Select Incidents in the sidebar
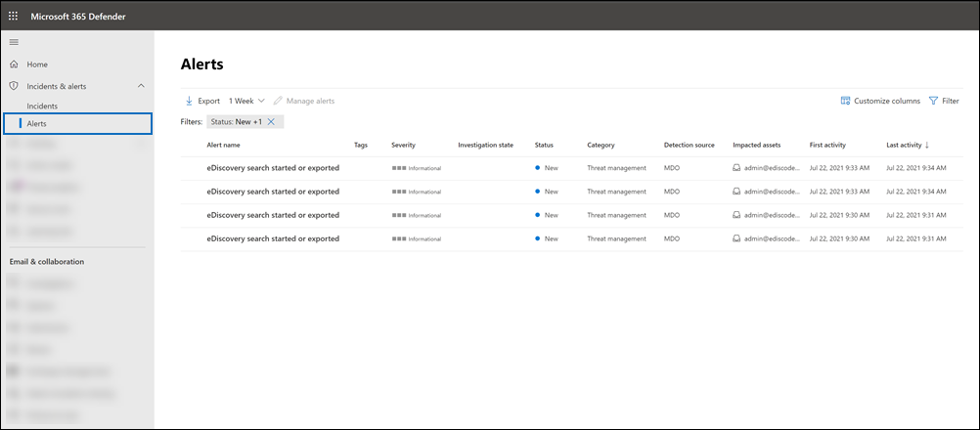Screen dimensions: 980x430 pos(42,106)
